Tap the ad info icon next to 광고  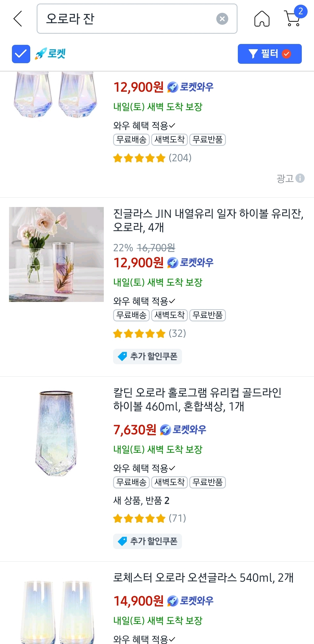[x=300, y=178]
